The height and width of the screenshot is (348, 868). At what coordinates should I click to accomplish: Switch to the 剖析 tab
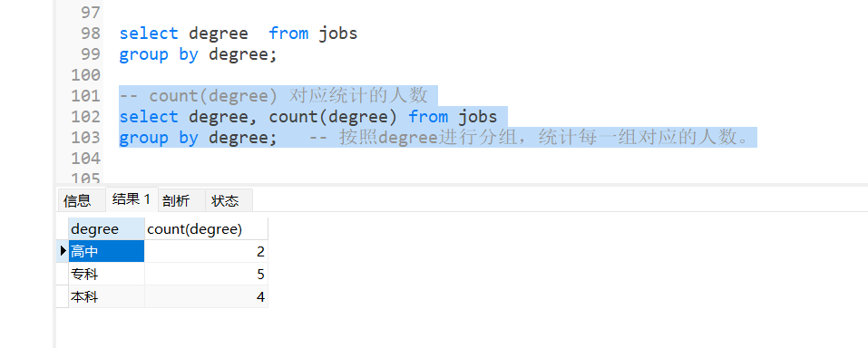176,201
